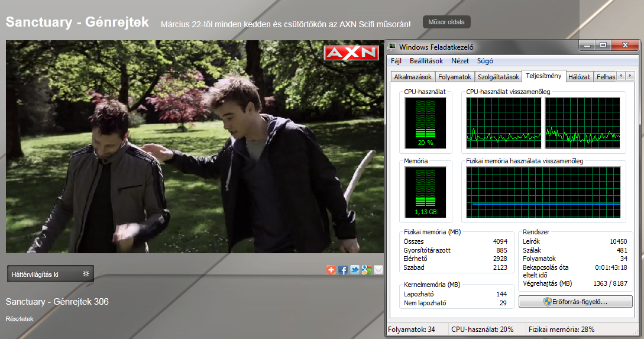644x339 pixels.
Task: Share via the Google icon
Action: point(367,270)
